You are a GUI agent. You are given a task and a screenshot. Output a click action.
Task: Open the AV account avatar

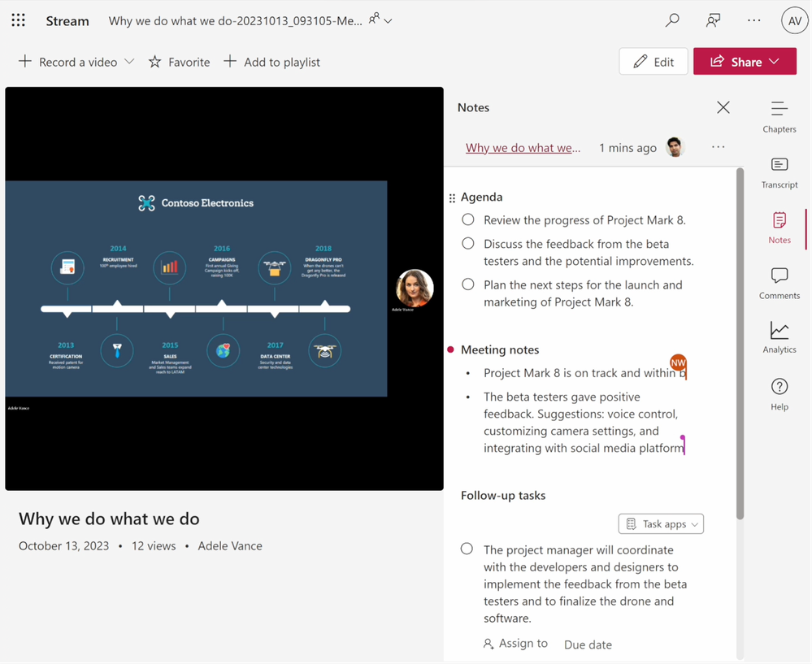794,20
